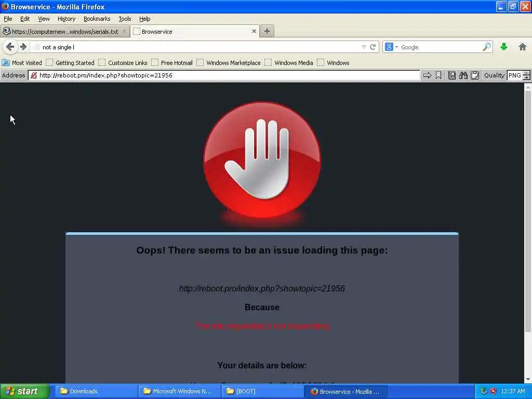Click the PNG quality value field
This screenshot has width=532, height=399.
(515, 75)
